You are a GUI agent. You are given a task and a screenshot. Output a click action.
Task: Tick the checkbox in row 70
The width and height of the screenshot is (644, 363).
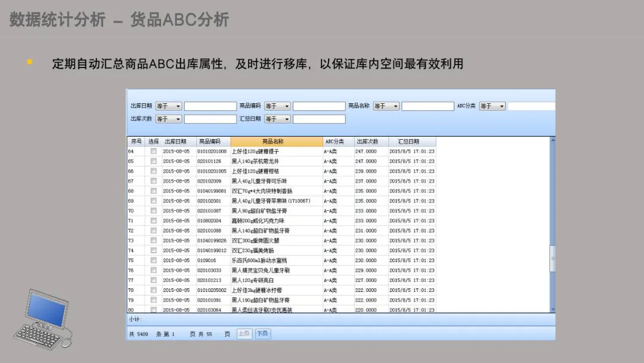154,211
